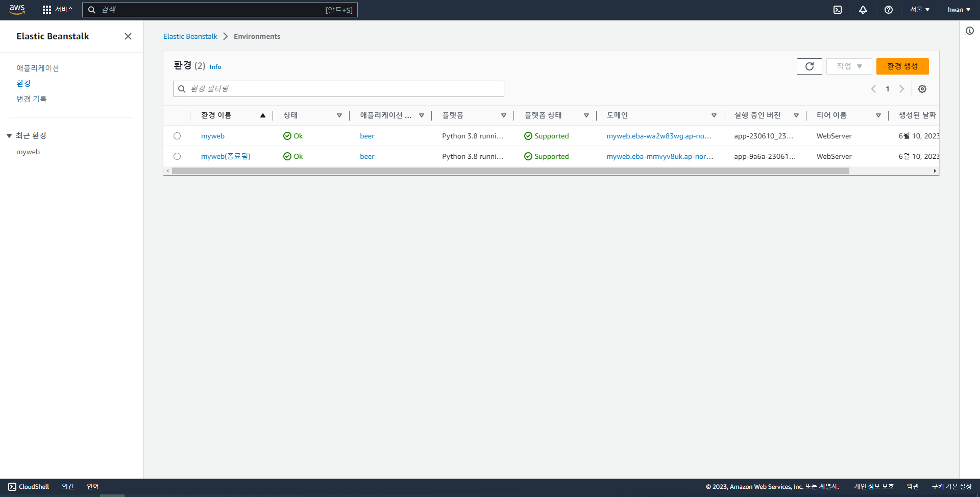The height and width of the screenshot is (497, 980).
Task: Go to 변경 기록 in the sidebar
Action: click(32, 99)
